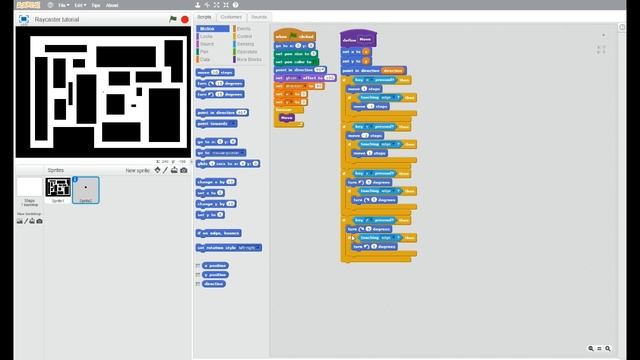Viewport: 640px width, 360px height.
Task: Toggle full-screen presentation mode icon beside project title
Action: [24, 19]
